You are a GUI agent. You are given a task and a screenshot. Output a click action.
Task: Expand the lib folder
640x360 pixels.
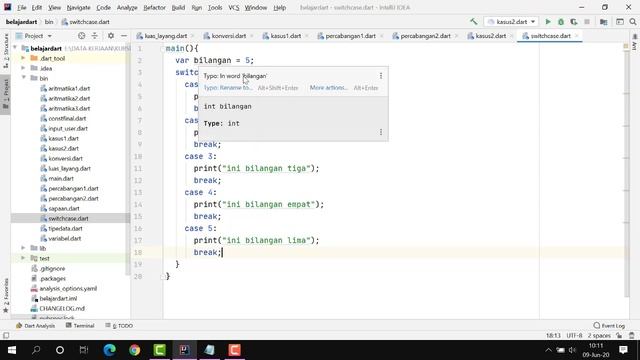23,248
